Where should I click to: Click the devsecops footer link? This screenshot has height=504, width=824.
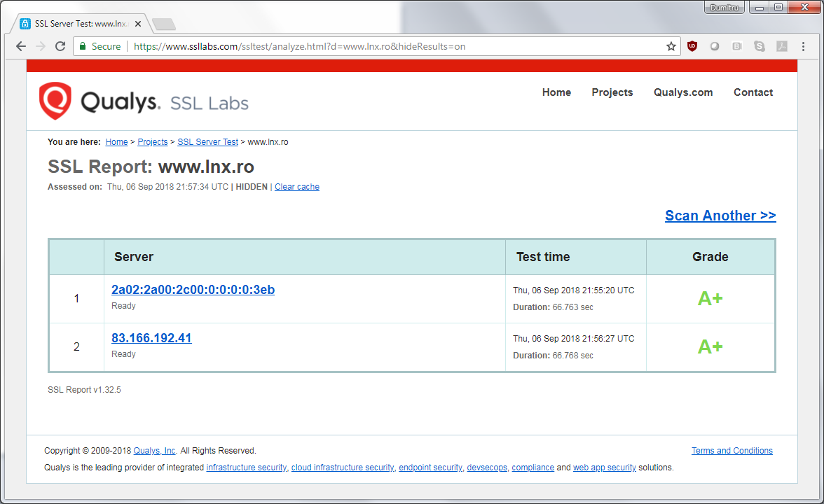click(487, 468)
